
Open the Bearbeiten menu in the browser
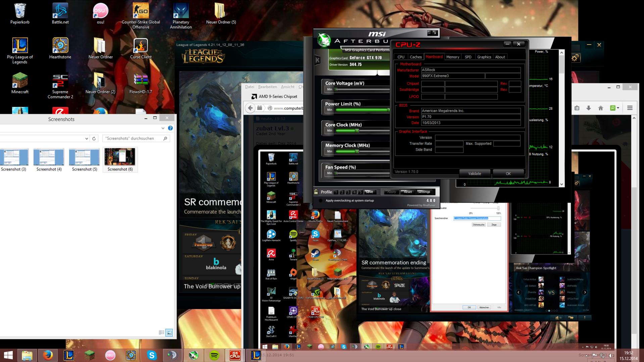click(x=267, y=87)
